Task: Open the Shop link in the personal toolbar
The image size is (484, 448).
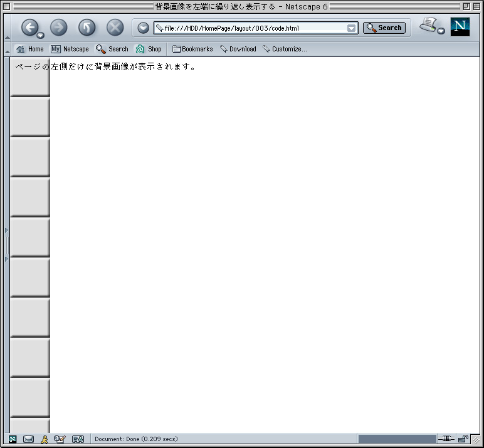Action: (149, 49)
